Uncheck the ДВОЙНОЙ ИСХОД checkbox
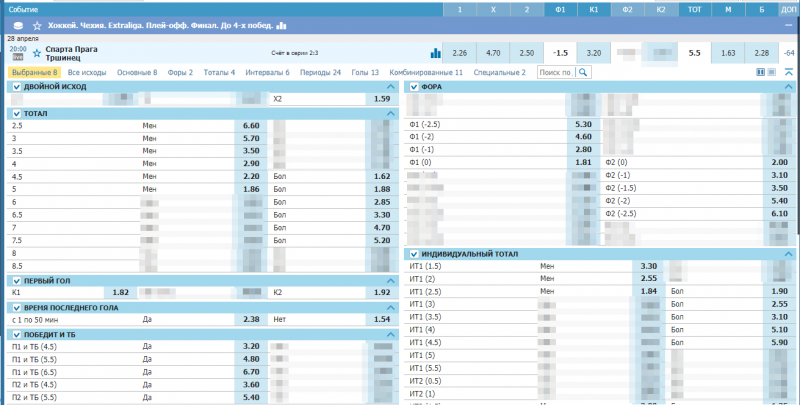 pyautogui.click(x=15, y=87)
